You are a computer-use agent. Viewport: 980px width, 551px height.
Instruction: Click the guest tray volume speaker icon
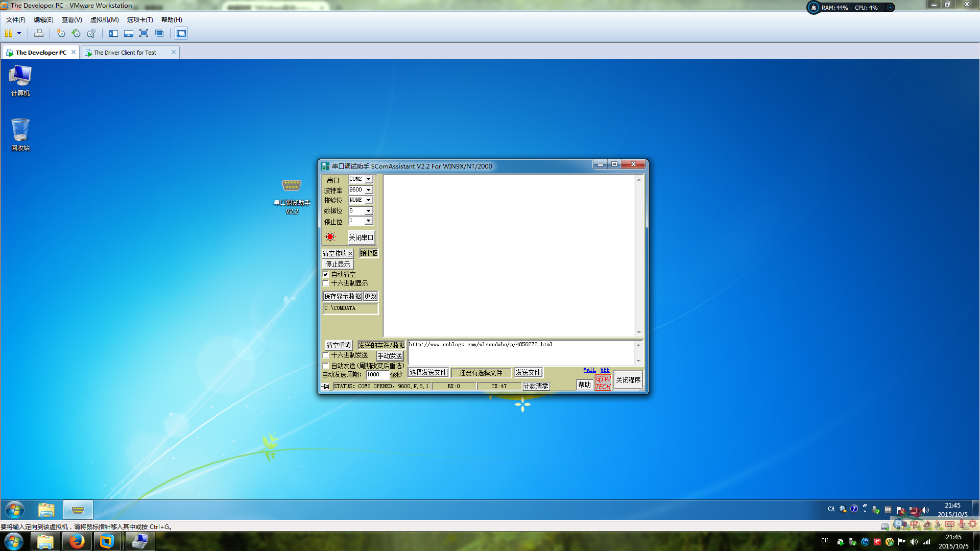[x=925, y=510]
